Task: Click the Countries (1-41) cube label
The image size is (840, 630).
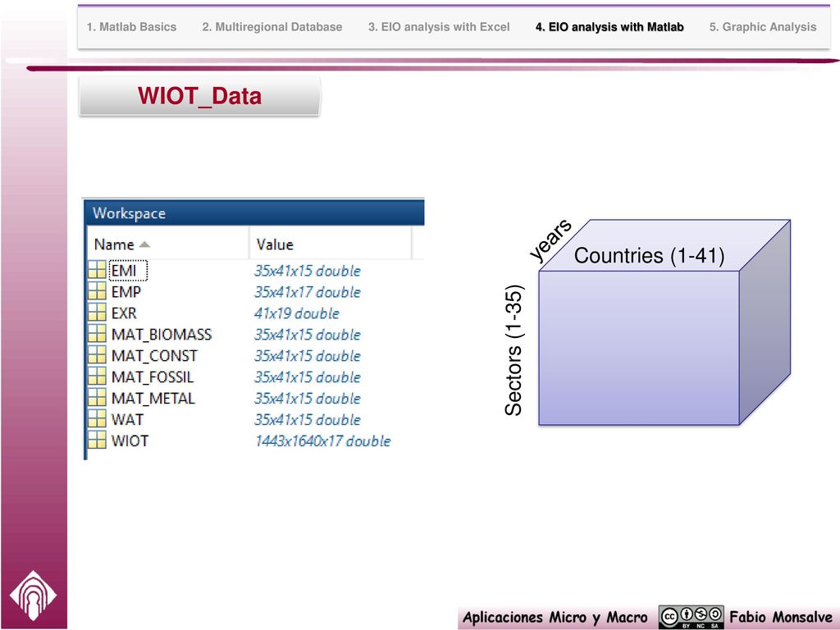Action: pos(650,256)
